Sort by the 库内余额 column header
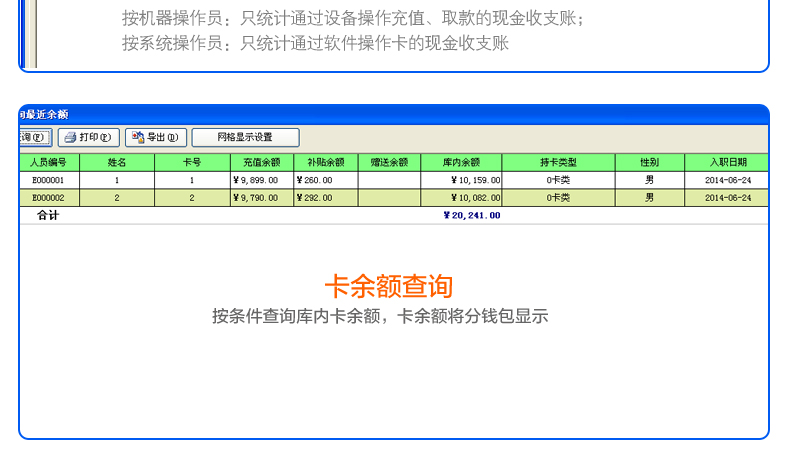The height and width of the screenshot is (450, 790). click(461, 161)
